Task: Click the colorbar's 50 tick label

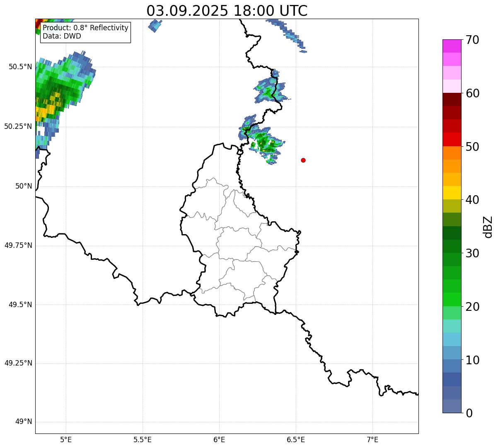Action: click(x=472, y=147)
